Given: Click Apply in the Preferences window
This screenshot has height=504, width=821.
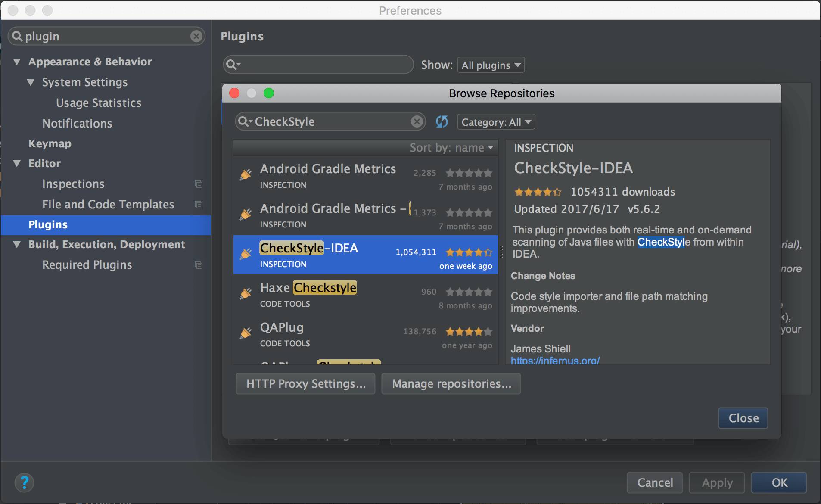Looking at the screenshot, I should click(x=717, y=482).
